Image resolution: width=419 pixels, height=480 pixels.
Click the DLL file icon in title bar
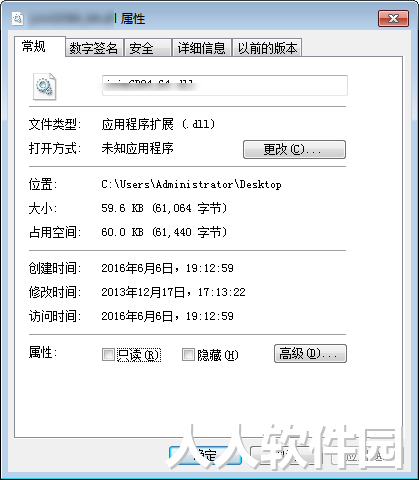[18, 18]
